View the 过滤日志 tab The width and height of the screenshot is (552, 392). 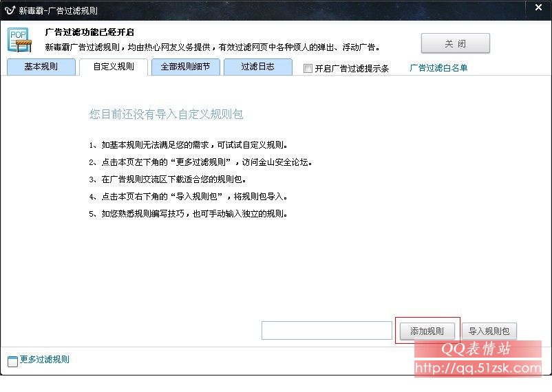(257, 67)
